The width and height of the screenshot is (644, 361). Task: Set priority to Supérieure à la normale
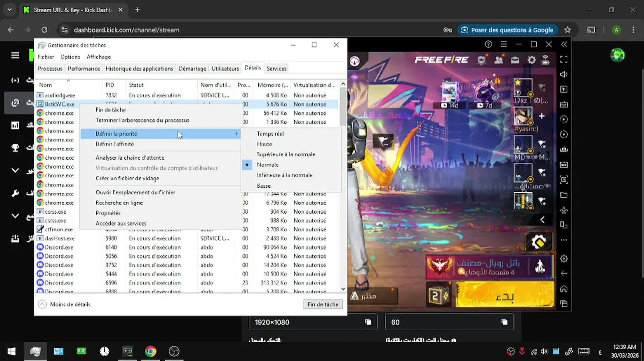286,154
